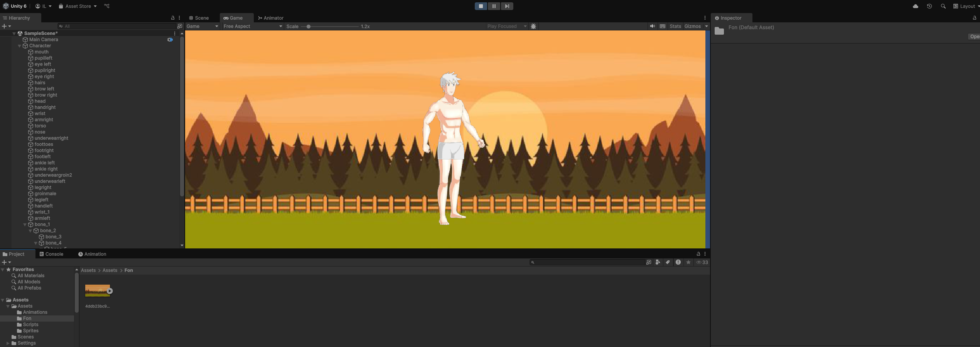Lock the Project panel
Screen dimensions: 980x347
pyautogui.click(x=698, y=254)
